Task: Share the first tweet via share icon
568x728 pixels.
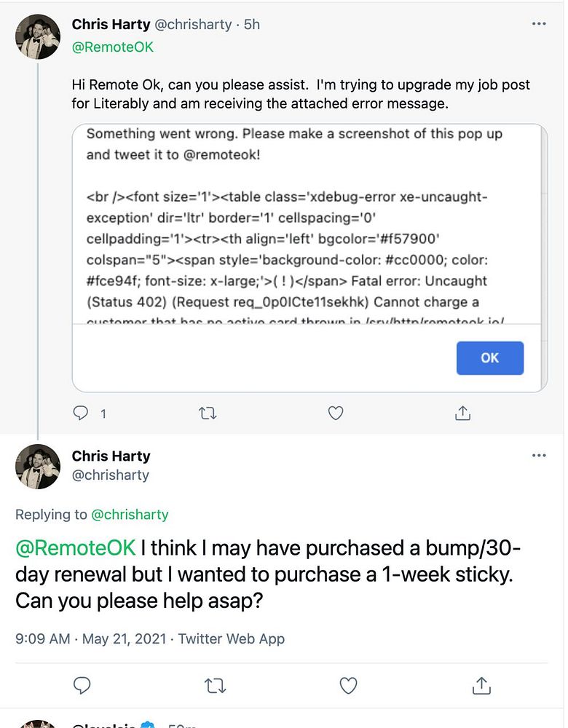Action: pos(462,413)
